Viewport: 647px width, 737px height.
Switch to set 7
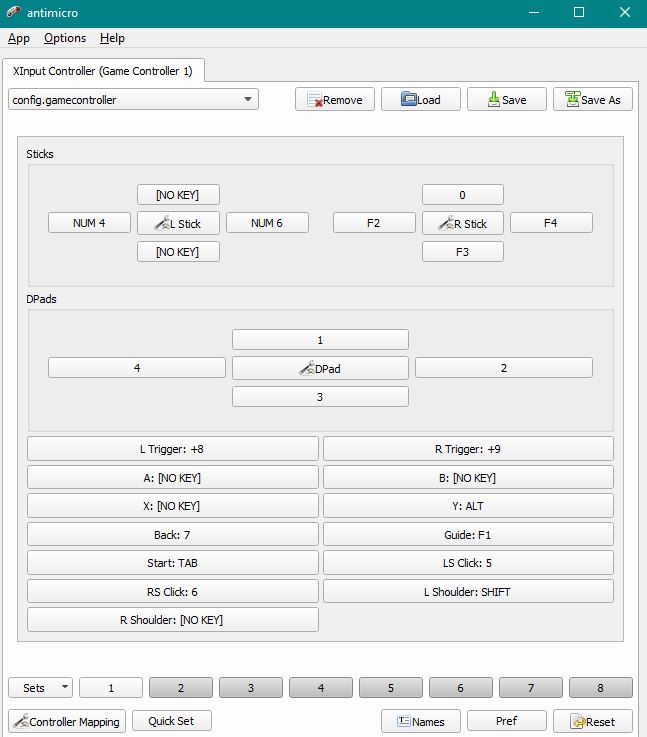[531, 688]
